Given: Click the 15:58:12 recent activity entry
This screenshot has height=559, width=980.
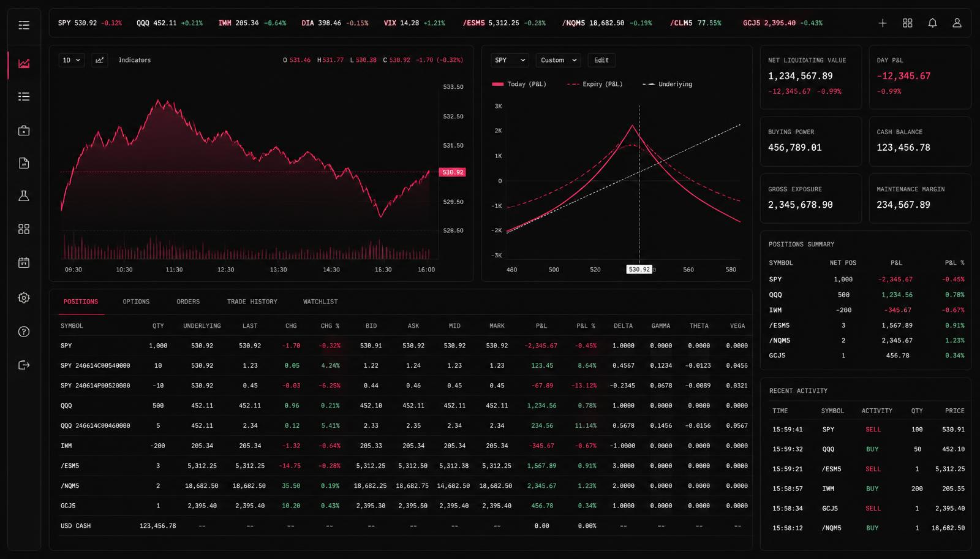Looking at the screenshot, I should click(x=868, y=528).
